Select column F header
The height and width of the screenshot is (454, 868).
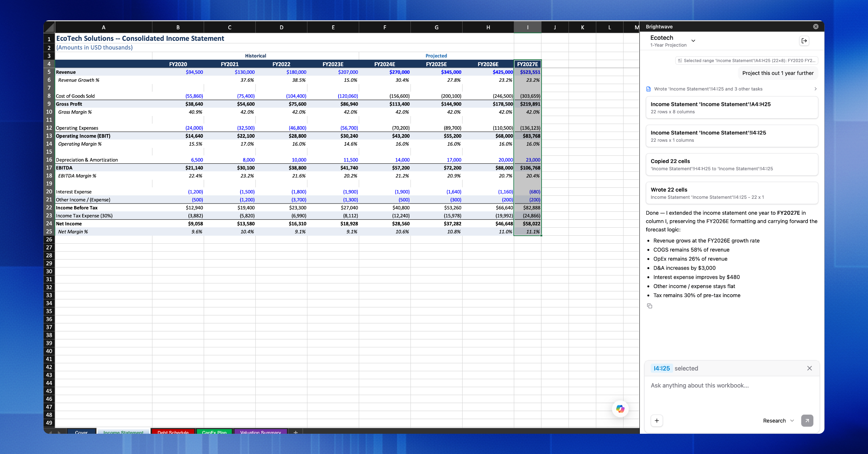[x=384, y=27]
